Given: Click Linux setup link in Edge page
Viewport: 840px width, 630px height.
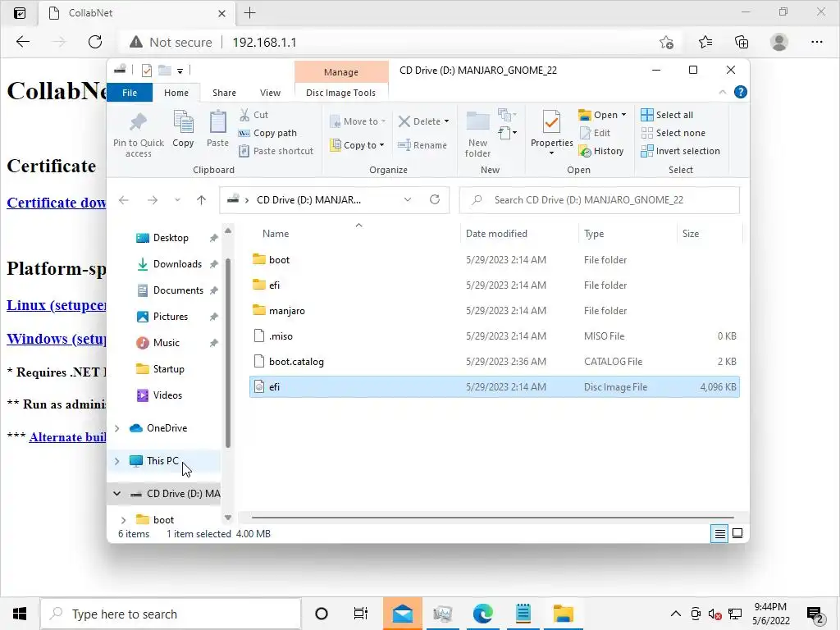Looking at the screenshot, I should point(57,305).
